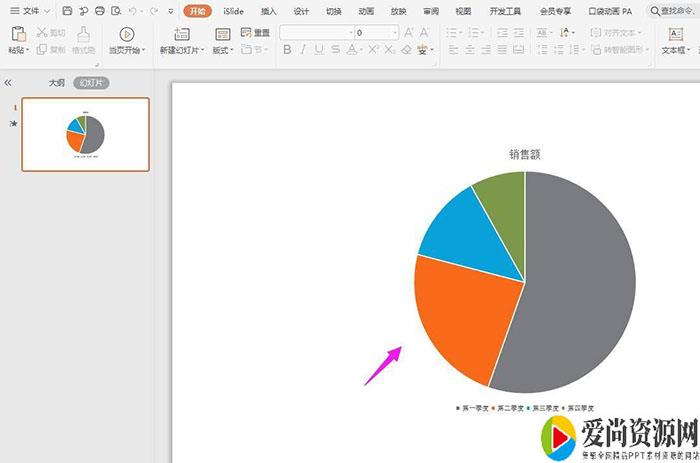Screen dimensions: 700x463
Task: Click the Text Box (文本框) icon
Action: click(x=674, y=34)
